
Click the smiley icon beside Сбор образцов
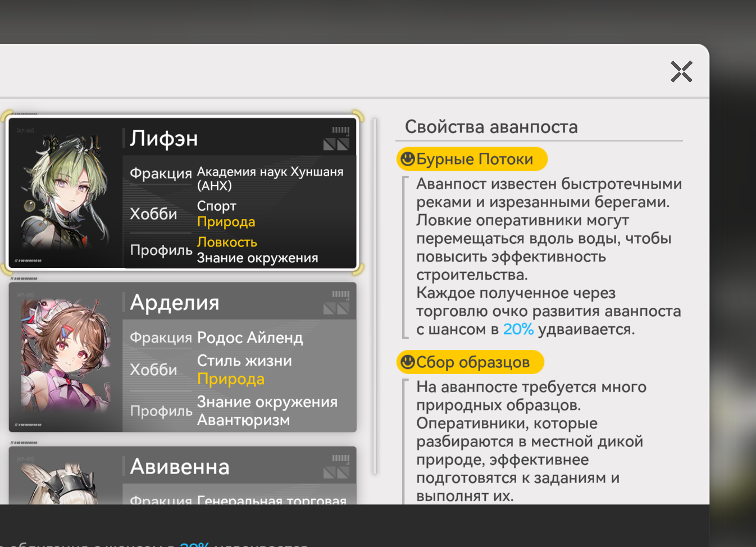coord(408,362)
